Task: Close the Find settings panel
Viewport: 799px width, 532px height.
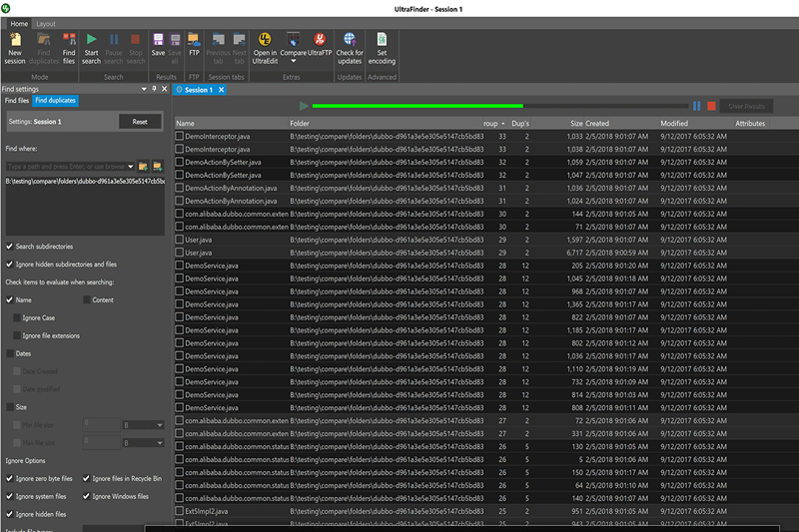Action: point(164,89)
